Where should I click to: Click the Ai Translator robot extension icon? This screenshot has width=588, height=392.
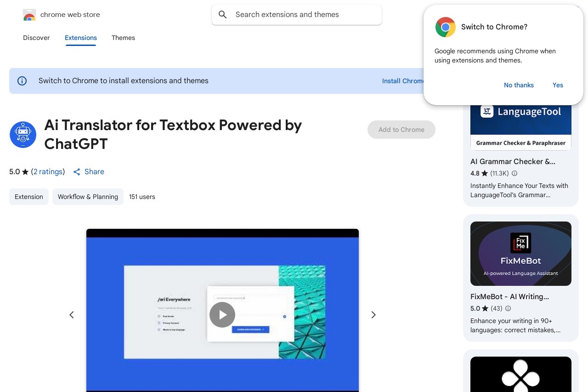click(x=23, y=135)
